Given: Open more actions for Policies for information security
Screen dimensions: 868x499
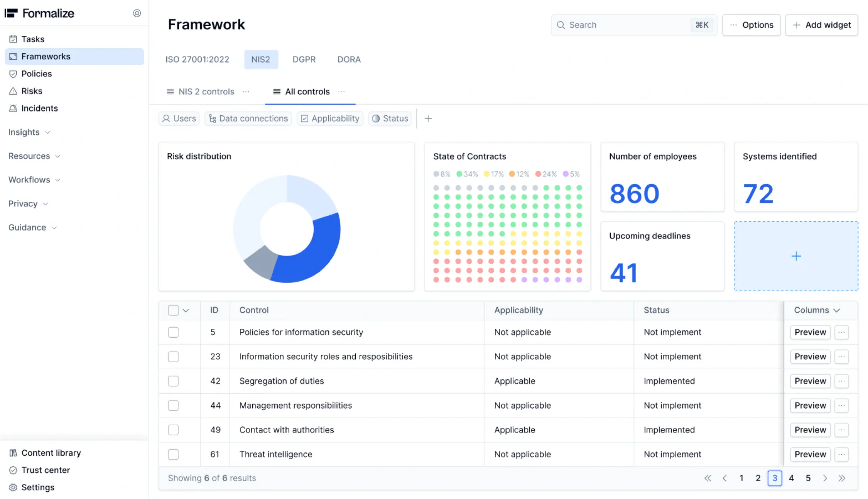Looking at the screenshot, I should point(841,332).
